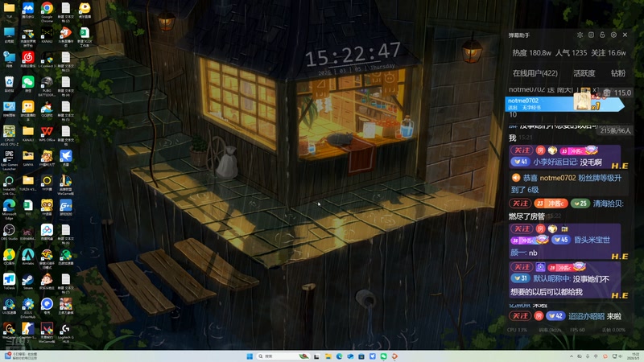Open Steam desktop shortcut

click(x=28, y=282)
